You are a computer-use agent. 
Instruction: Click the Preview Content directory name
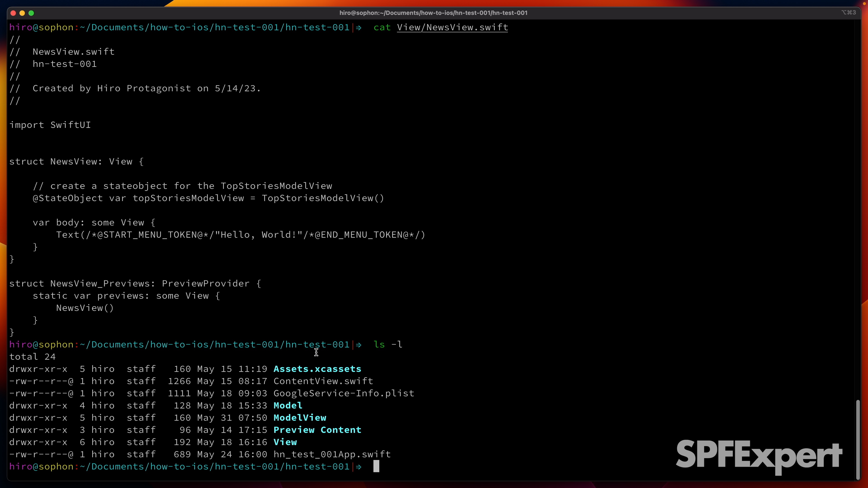tap(317, 430)
